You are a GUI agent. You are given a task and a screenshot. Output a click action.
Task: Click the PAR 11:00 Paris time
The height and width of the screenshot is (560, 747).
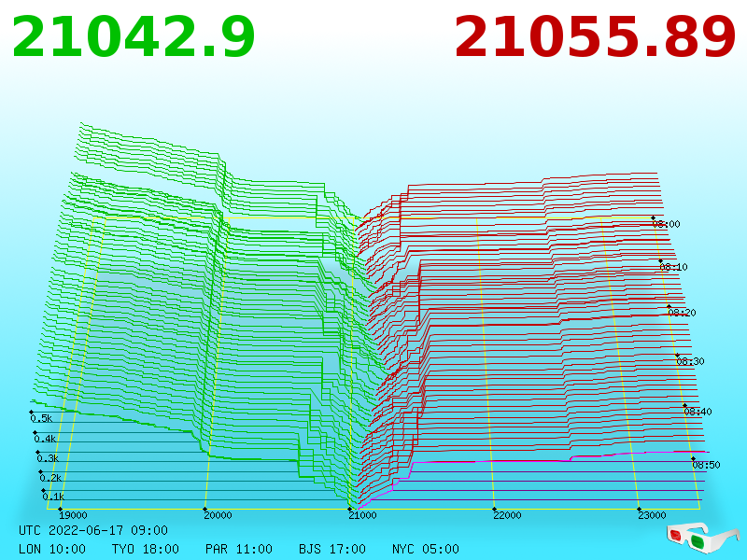(239, 549)
